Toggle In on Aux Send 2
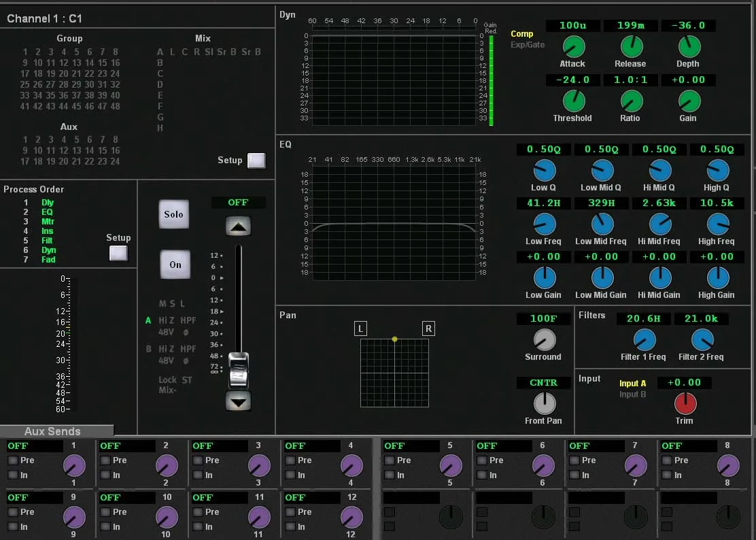The image size is (756, 540). [x=105, y=475]
